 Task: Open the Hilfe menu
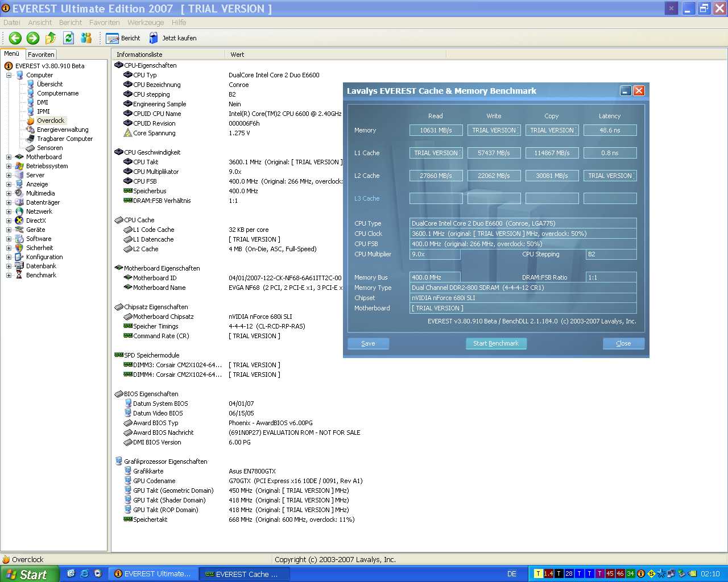(x=179, y=23)
